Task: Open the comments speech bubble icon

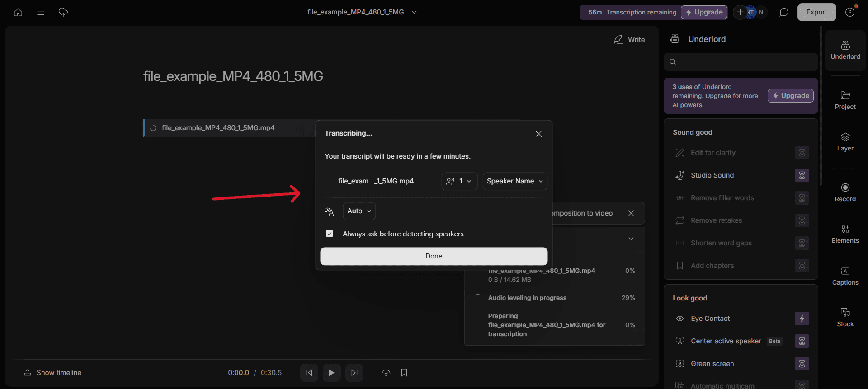Action: pos(784,12)
